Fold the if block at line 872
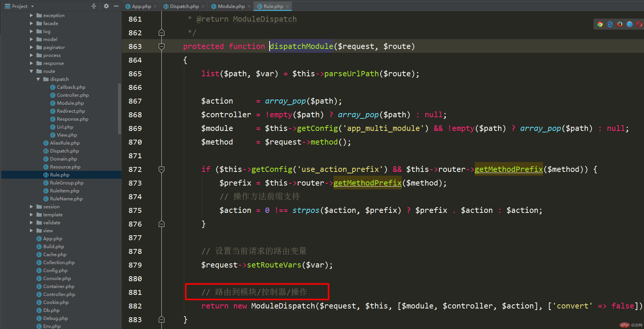 (x=161, y=169)
